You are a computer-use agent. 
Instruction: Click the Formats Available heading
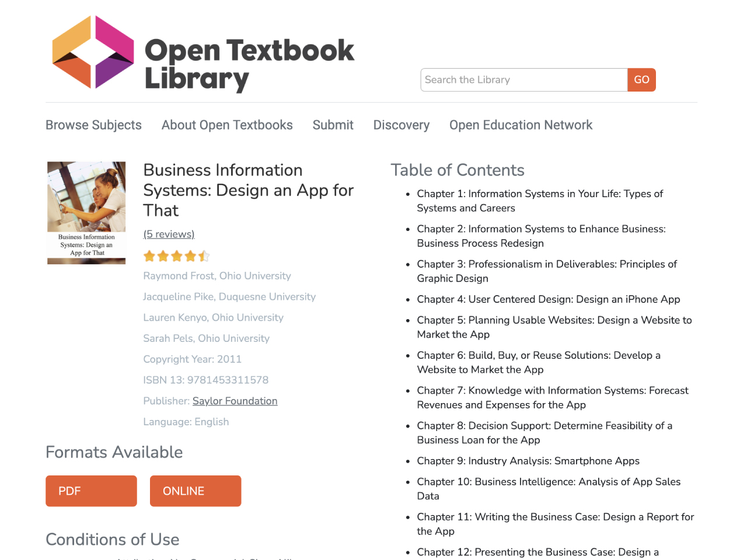(114, 452)
